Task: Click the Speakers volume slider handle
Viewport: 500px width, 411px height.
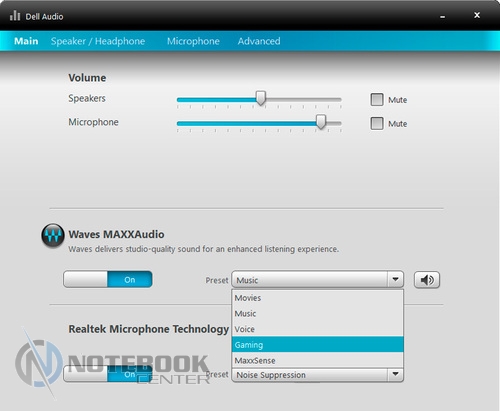Action: pyautogui.click(x=261, y=98)
